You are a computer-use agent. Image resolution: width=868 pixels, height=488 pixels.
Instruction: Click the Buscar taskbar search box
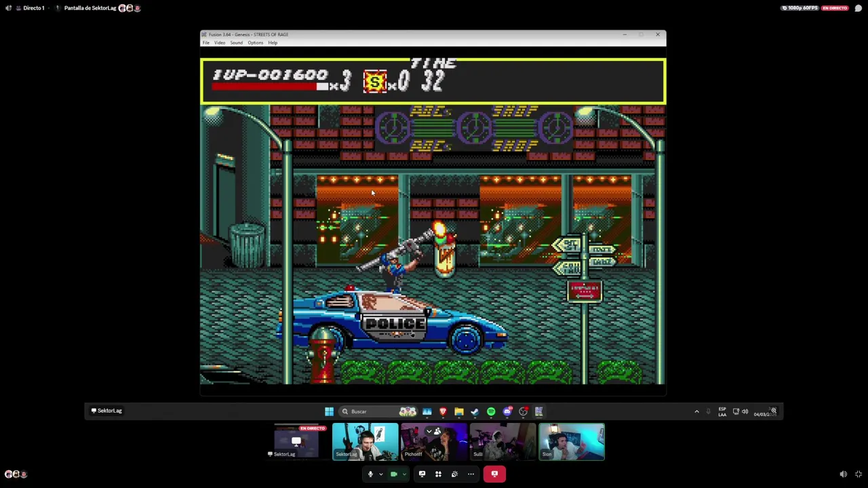point(378,411)
